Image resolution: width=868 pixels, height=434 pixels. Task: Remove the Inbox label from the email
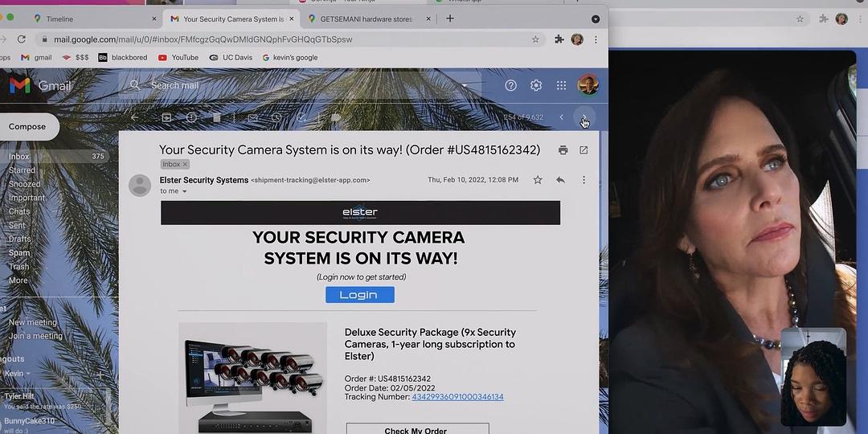[185, 165]
